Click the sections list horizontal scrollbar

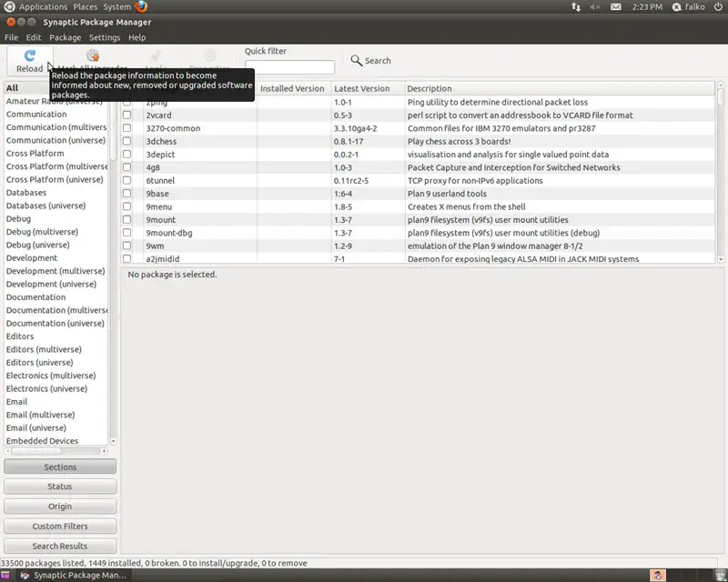(x=56, y=451)
